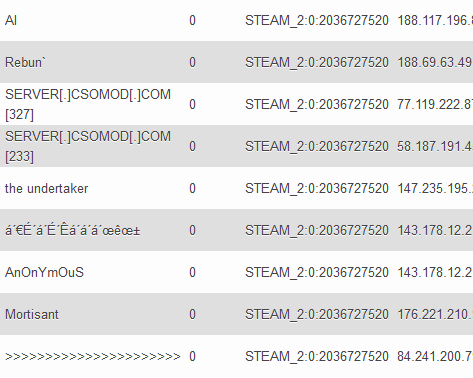Select SERVER[.]CSOMOD[.]COM [327] entry
This screenshot has height=378, width=473.
coord(88,104)
